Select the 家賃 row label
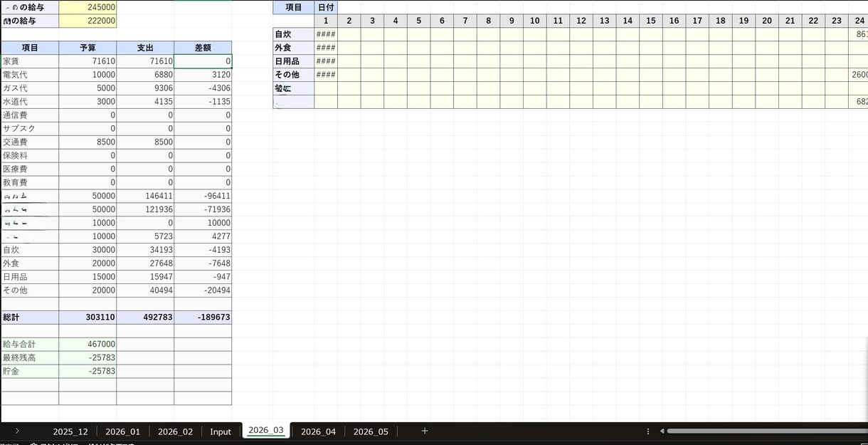The width and height of the screenshot is (868, 445). (x=30, y=61)
